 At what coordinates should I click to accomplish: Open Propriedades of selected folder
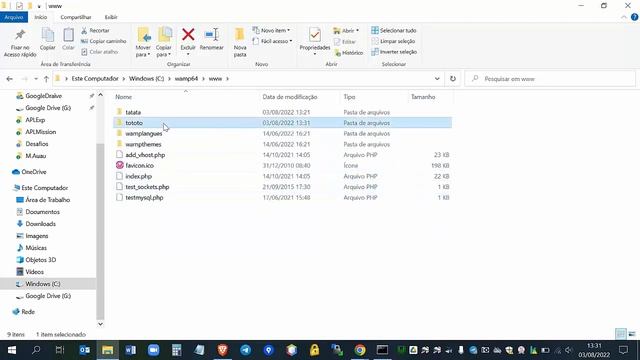click(x=315, y=40)
